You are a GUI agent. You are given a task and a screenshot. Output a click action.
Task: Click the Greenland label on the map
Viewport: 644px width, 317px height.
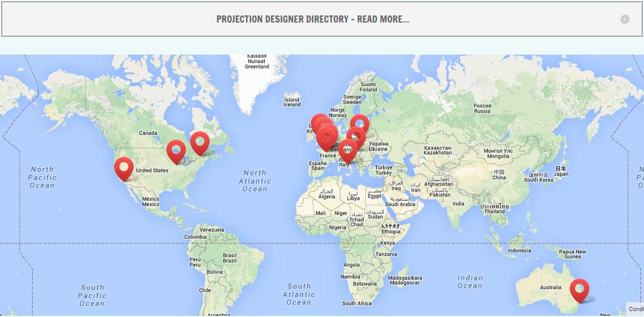(x=257, y=61)
